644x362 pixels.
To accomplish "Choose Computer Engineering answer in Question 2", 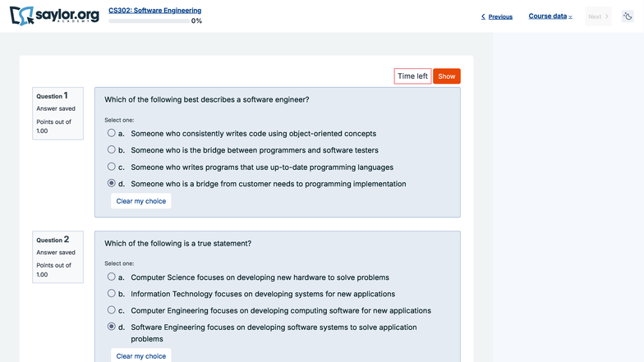I will click(x=112, y=310).
